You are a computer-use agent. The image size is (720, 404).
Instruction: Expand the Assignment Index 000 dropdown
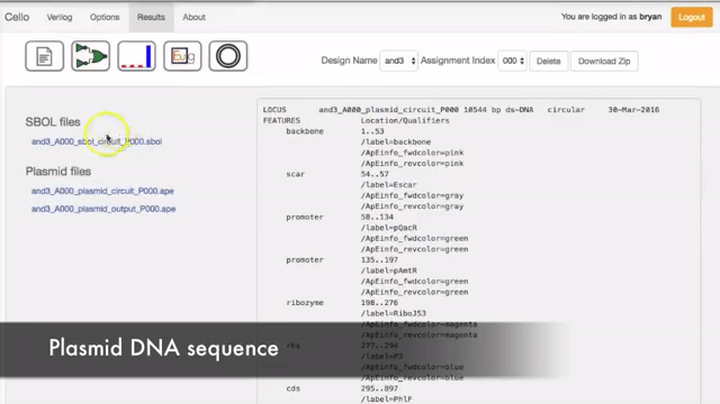(x=512, y=61)
